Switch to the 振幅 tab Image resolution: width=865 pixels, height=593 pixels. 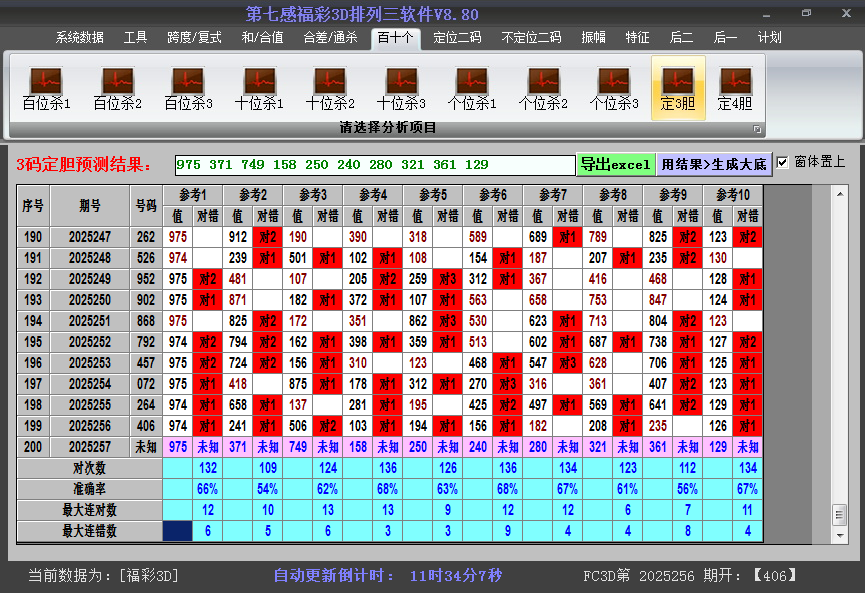click(594, 38)
